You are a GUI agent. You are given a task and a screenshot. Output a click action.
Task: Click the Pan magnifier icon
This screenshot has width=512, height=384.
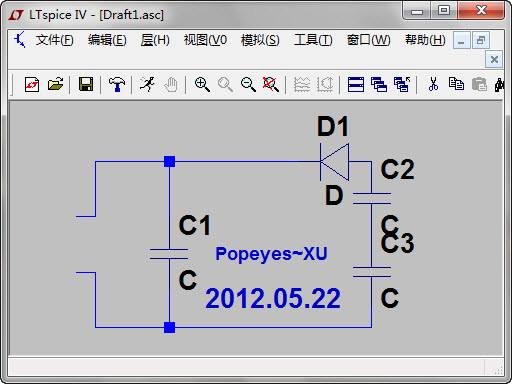point(225,84)
